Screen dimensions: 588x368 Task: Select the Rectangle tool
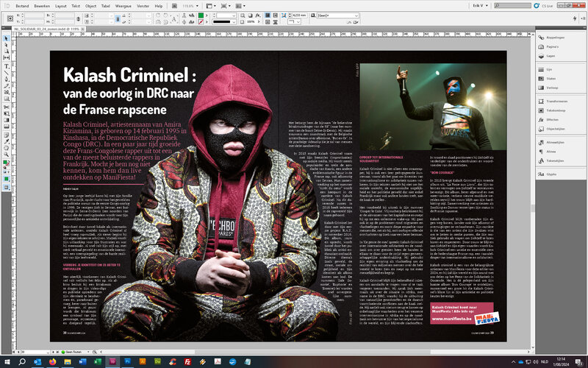[x=7, y=99]
